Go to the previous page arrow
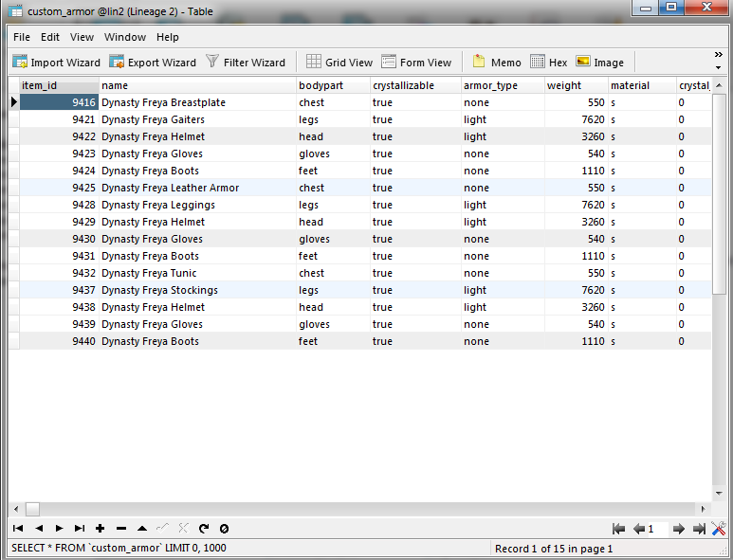This screenshot has height=560, width=733. point(638,529)
